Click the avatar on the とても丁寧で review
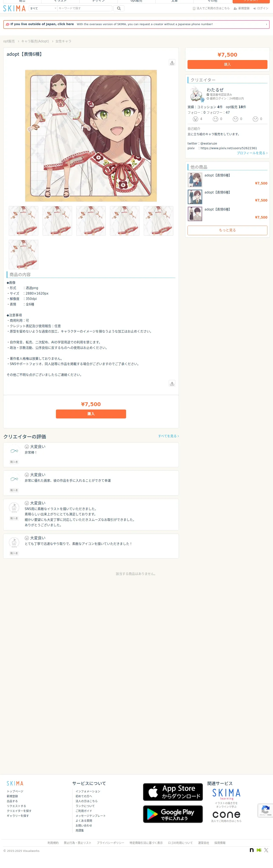The width and height of the screenshot is (273, 868). pyautogui.click(x=14, y=543)
